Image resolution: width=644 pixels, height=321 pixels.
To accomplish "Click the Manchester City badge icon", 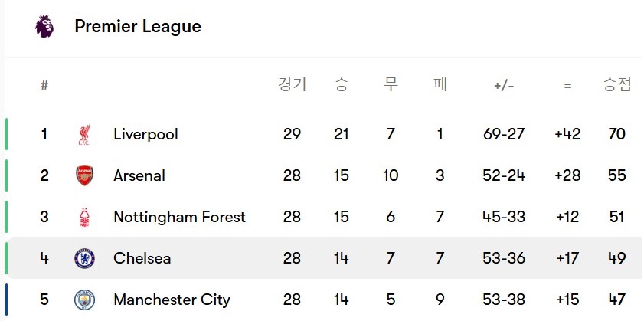I will tap(84, 300).
